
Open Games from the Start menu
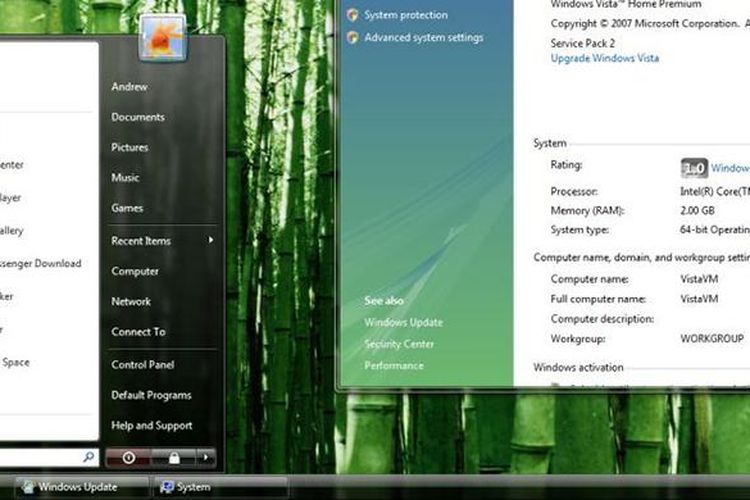pos(127,208)
